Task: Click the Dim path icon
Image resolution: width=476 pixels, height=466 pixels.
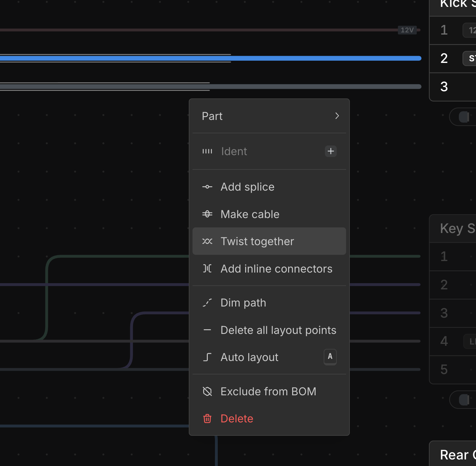Action: coord(207,303)
